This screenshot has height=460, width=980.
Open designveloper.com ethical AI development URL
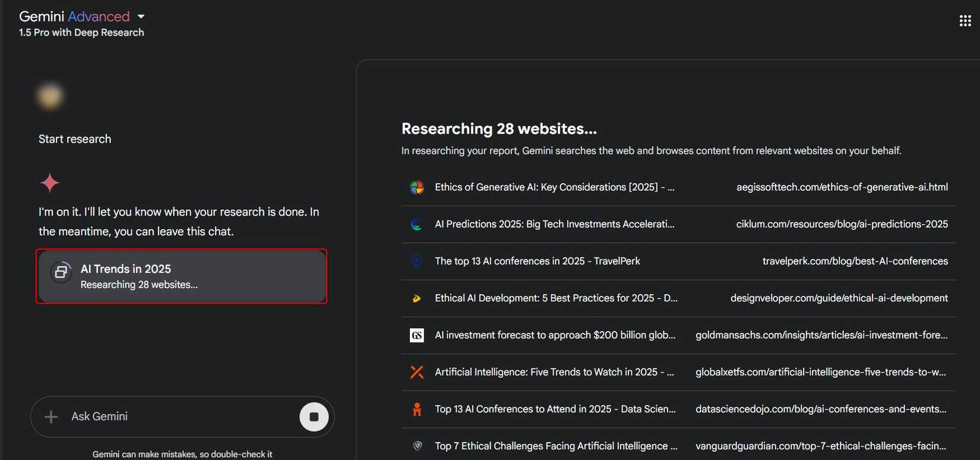coord(839,298)
